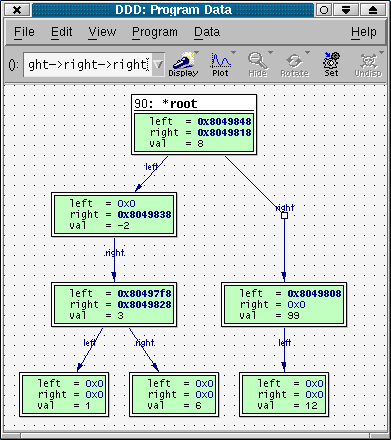This screenshot has height=440, width=391.
Task: Open the Help menu
Action: (364, 32)
